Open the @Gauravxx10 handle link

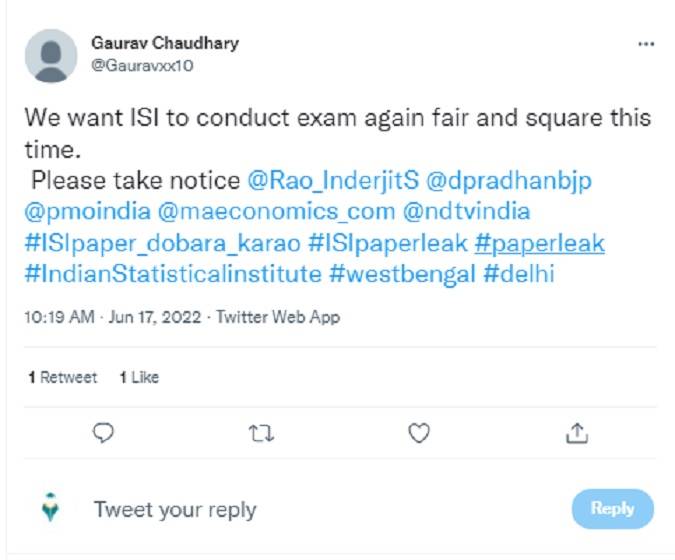pos(141,65)
